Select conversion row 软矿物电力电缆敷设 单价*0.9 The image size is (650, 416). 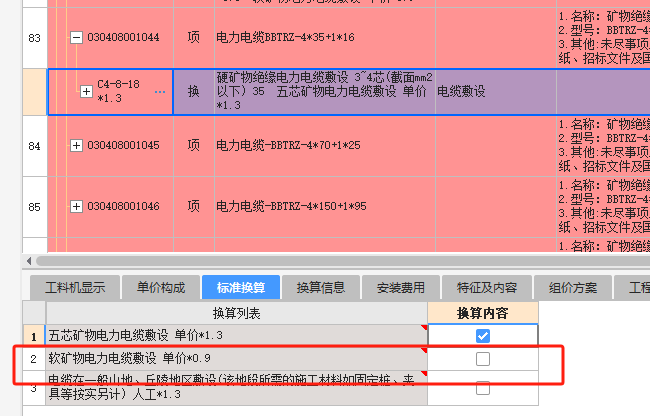pyautogui.click(x=236, y=359)
